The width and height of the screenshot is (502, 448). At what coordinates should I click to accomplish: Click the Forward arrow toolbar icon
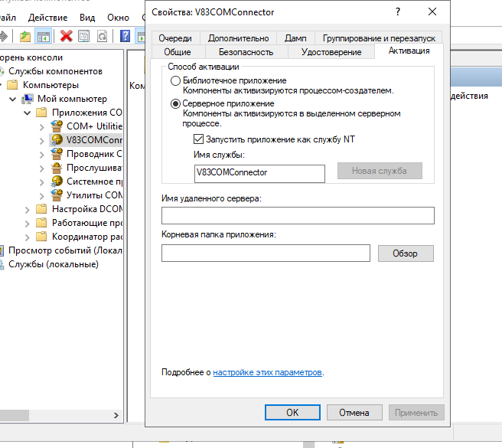pos(3,37)
